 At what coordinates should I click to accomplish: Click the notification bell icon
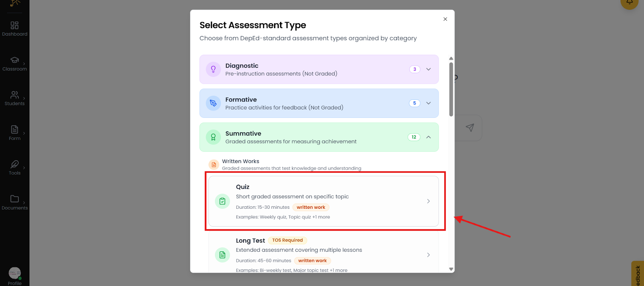tap(630, 2)
